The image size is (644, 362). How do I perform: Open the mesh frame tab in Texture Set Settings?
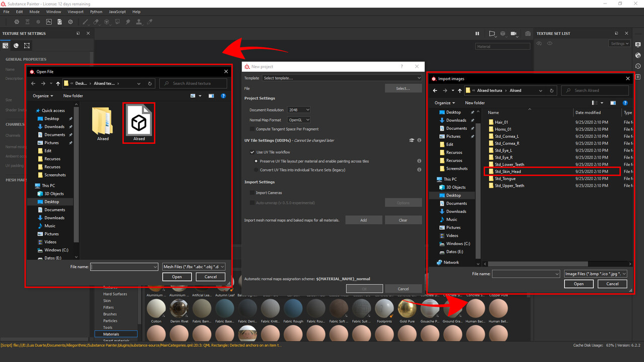tap(27, 45)
